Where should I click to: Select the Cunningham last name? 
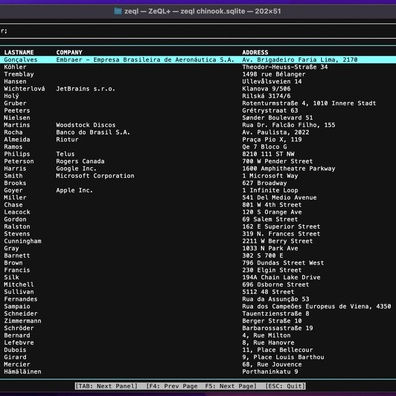pyautogui.click(x=23, y=241)
